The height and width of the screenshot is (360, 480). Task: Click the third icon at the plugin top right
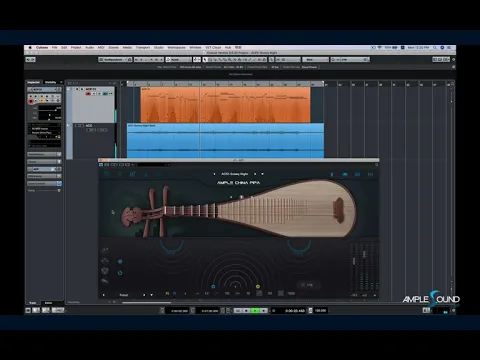tap(357, 174)
